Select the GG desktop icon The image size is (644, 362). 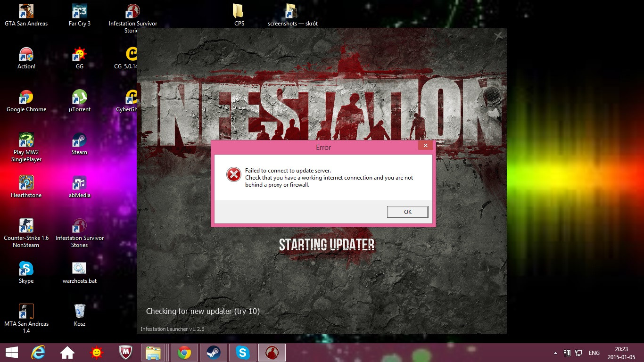(79, 58)
